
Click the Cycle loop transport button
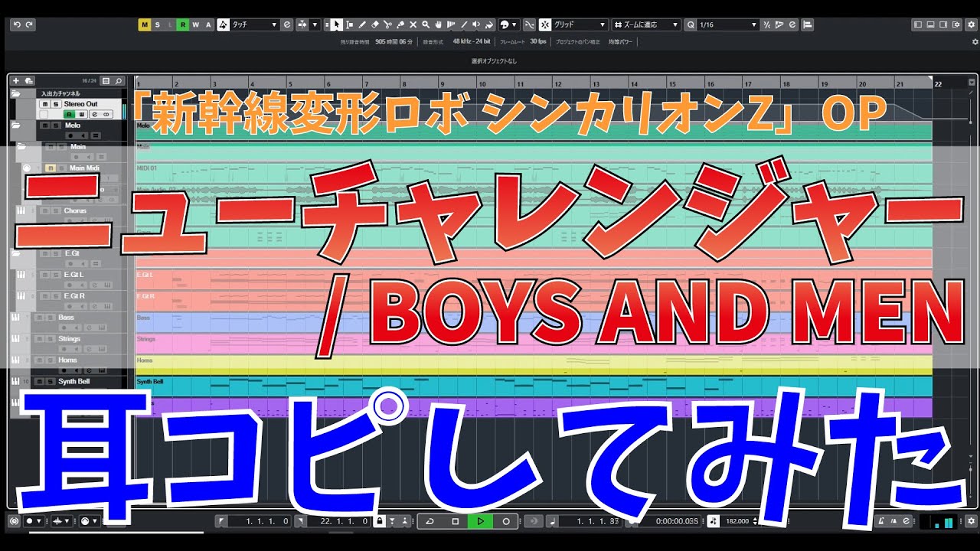(430, 521)
